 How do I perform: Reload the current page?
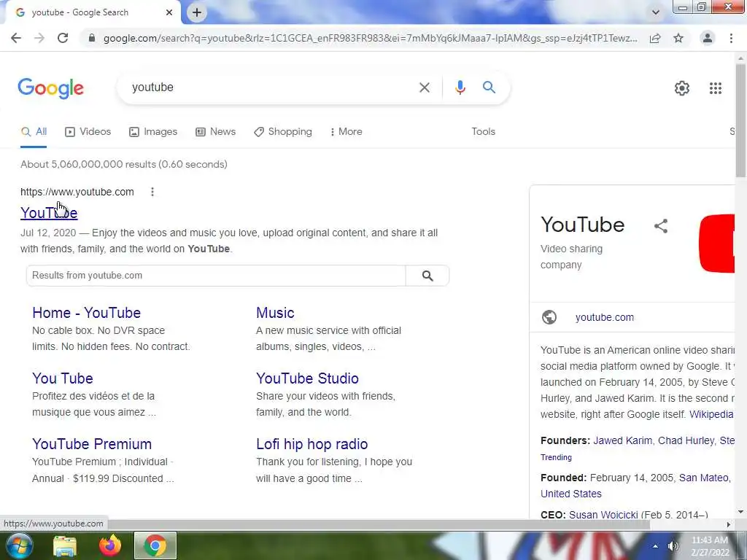pos(63,38)
